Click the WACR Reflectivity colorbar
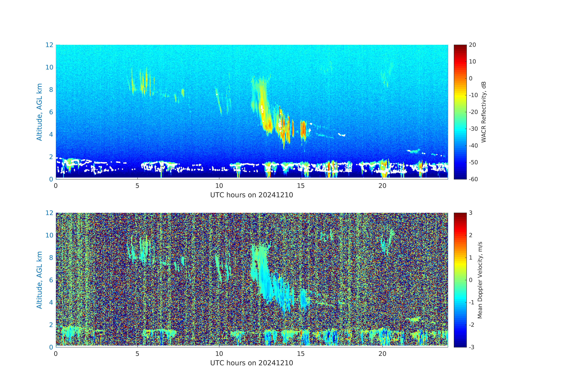The width and height of the screenshot is (571, 392). coord(460,112)
